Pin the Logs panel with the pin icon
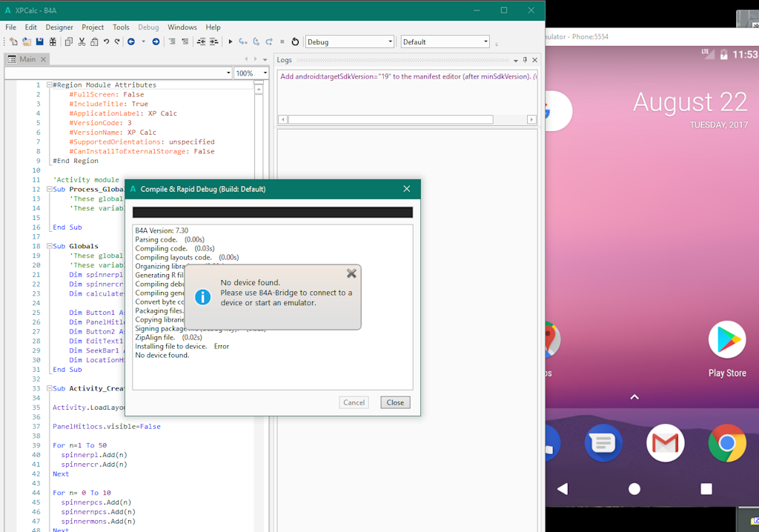This screenshot has height=532, width=759. pos(525,60)
